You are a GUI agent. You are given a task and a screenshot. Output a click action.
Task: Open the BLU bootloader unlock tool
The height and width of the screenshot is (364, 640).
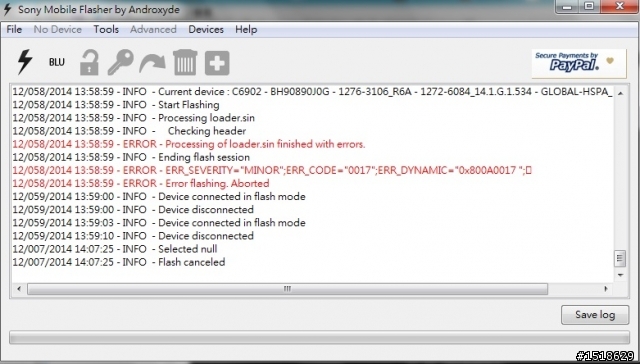(x=57, y=62)
